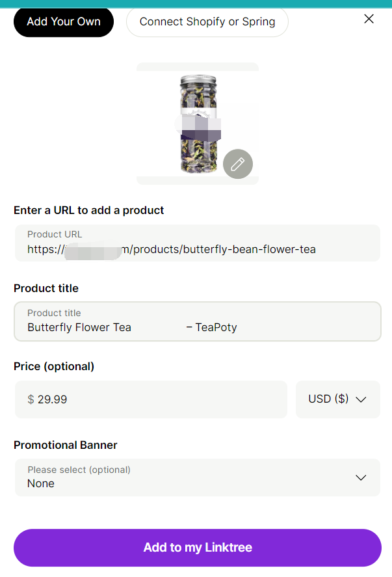
Task: Click the "Price (optional)" heading
Action: click(x=54, y=366)
